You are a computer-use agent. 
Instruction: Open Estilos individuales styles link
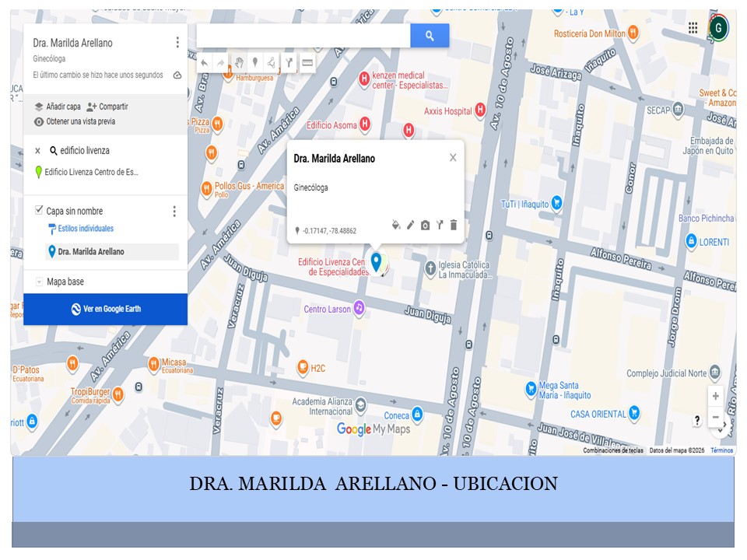[81, 229]
